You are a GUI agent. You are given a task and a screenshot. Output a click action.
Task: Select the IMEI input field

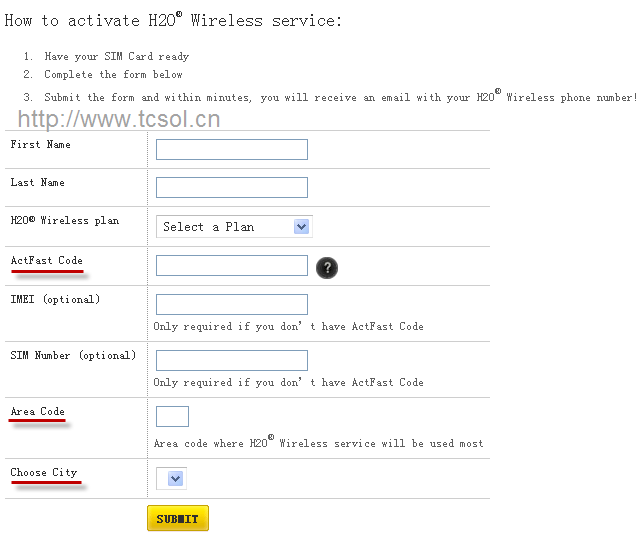tap(232, 304)
